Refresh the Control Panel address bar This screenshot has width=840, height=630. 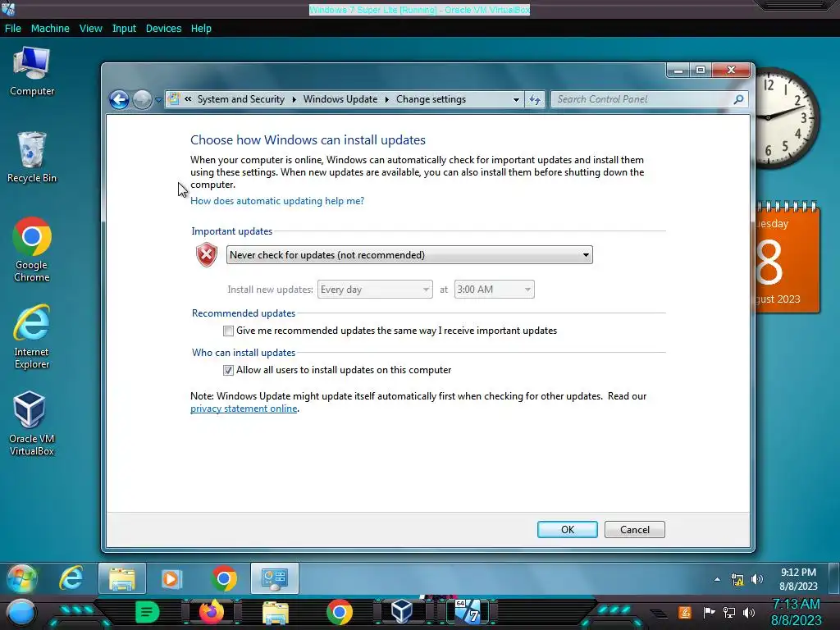(535, 99)
